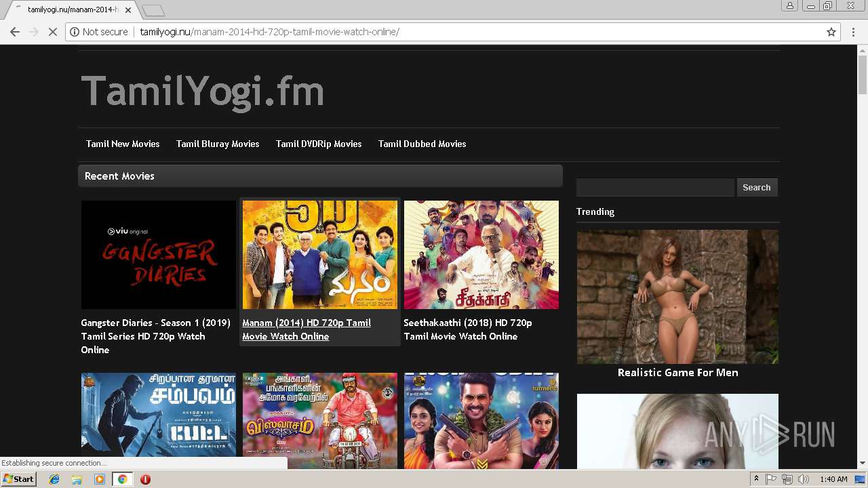Open the blue Petta movie poster
Screen dimensions: 868x488
[159, 420]
